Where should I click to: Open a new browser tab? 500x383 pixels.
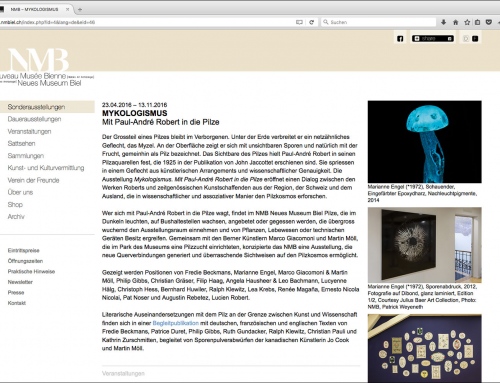click(80, 9)
